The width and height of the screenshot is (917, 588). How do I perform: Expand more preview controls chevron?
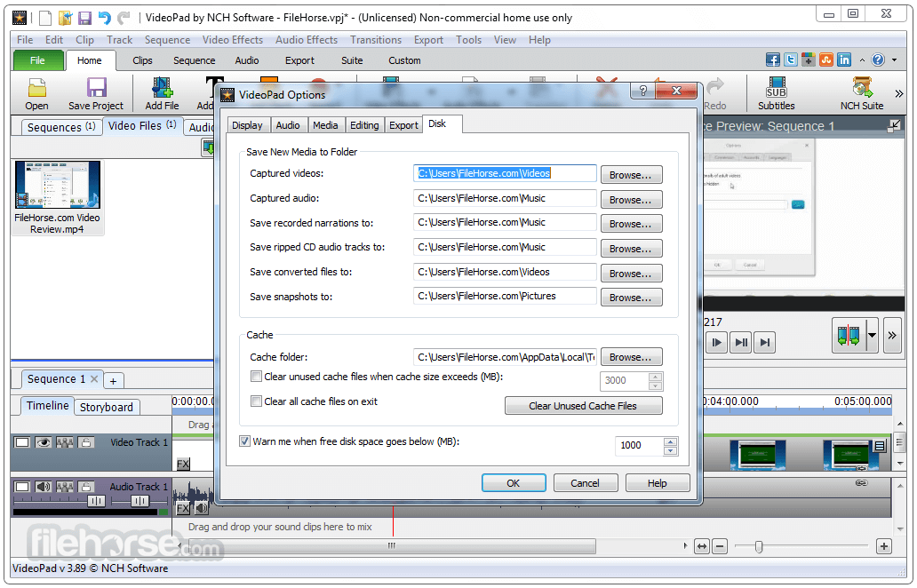click(x=892, y=336)
